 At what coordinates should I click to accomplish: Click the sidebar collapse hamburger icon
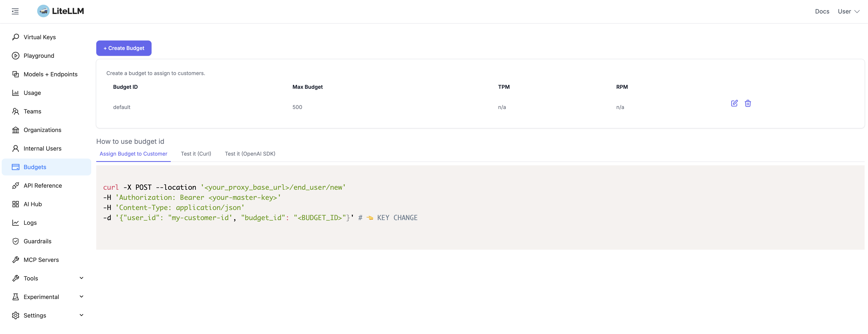15,11
